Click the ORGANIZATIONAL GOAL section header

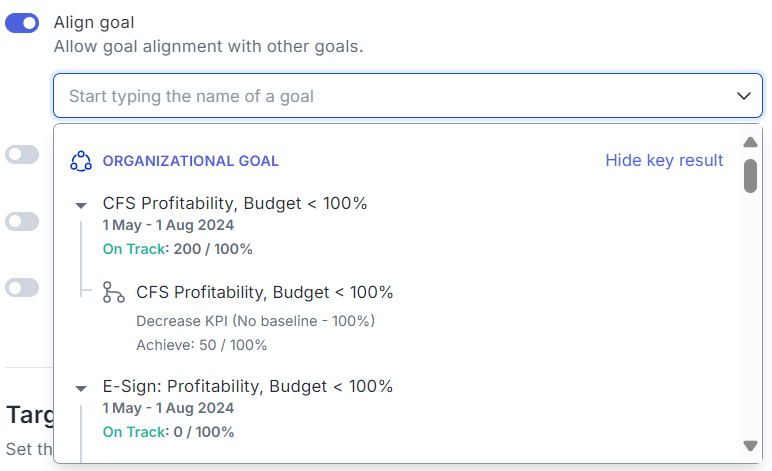(191, 161)
